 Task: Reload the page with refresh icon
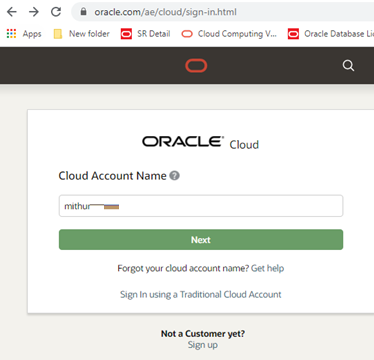click(x=56, y=12)
